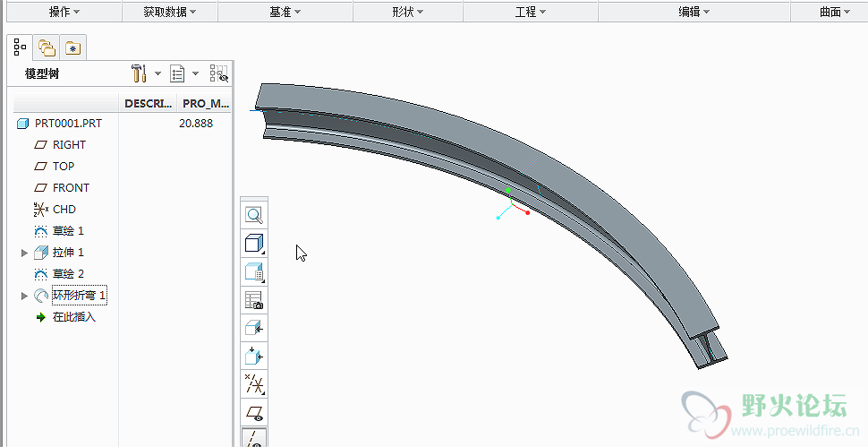Click the saved orientations cube icon
Screen dimensions: 868x447
click(x=254, y=272)
